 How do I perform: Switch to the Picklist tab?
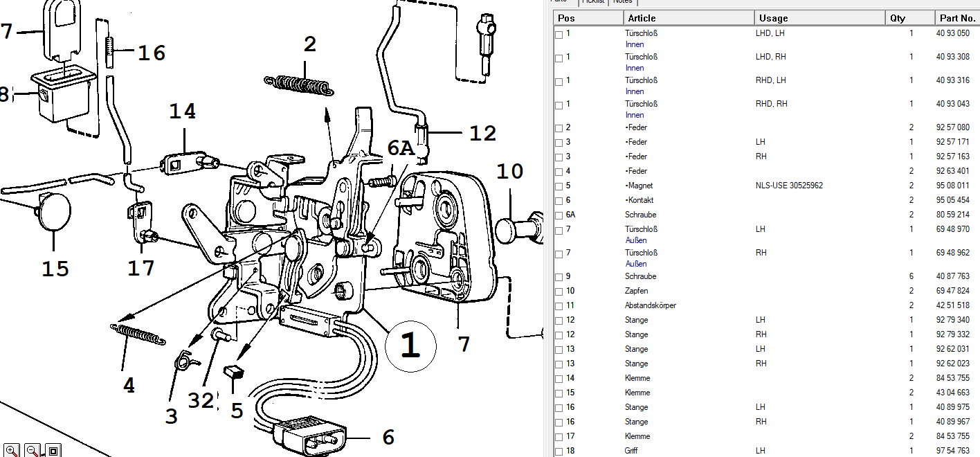pyautogui.click(x=593, y=2)
